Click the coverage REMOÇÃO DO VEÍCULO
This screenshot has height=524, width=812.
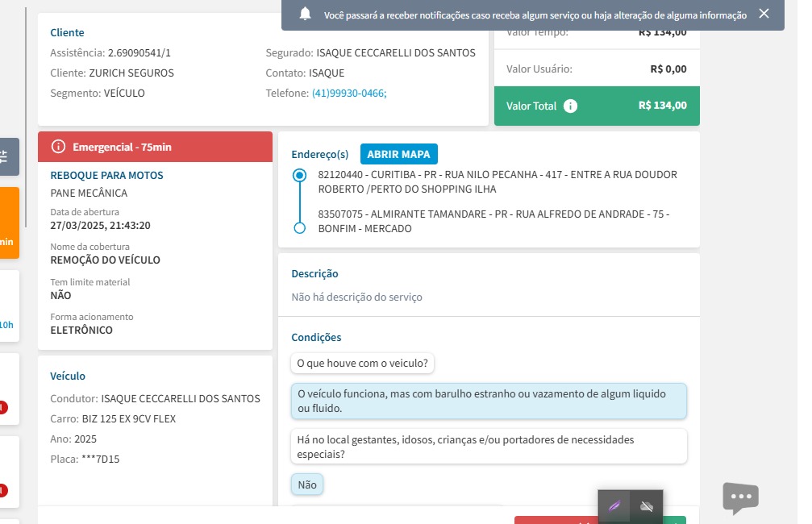tap(105, 260)
